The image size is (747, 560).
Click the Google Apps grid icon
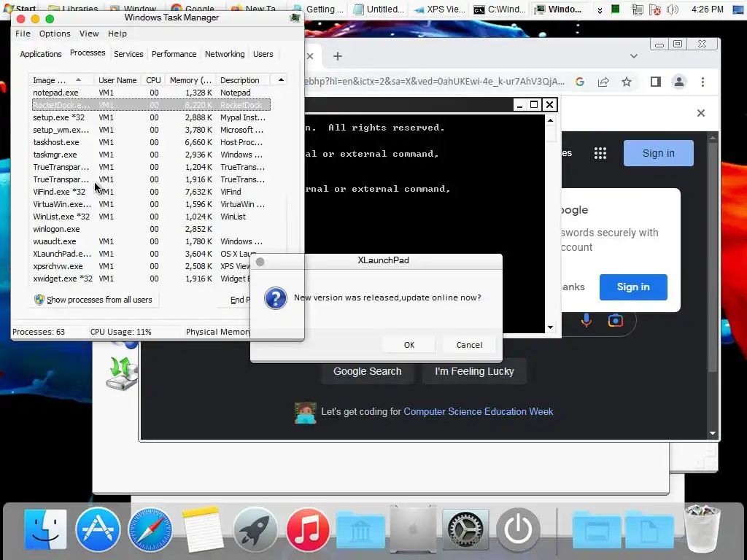click(x=600, y=153)
